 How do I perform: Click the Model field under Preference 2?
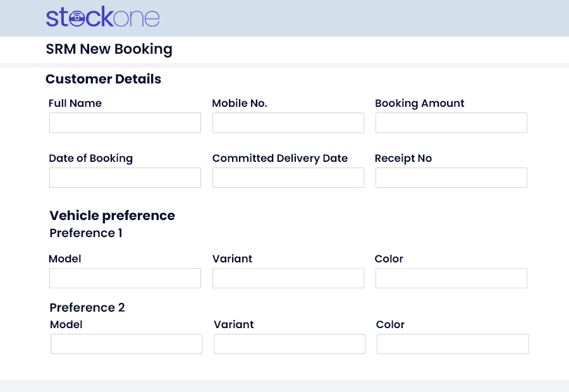pos(126,344)
